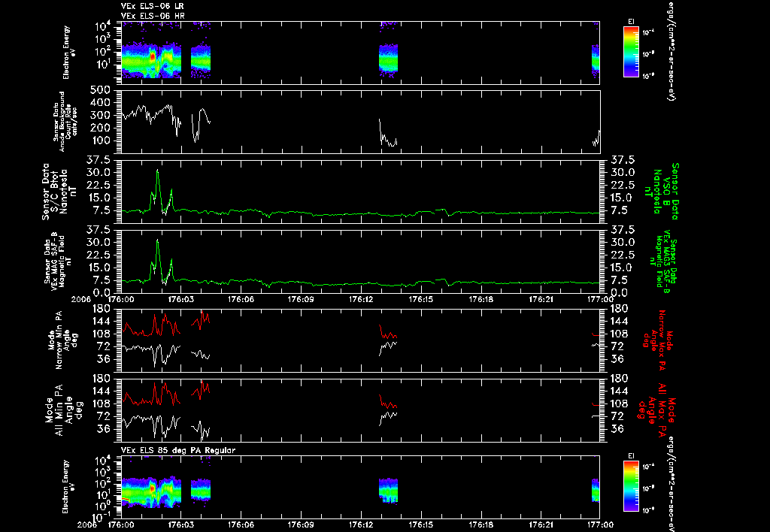Click the "VEx ELS-06 LR" title text
770x532 pixels.
pyautogui.click(x=152, y=6)
